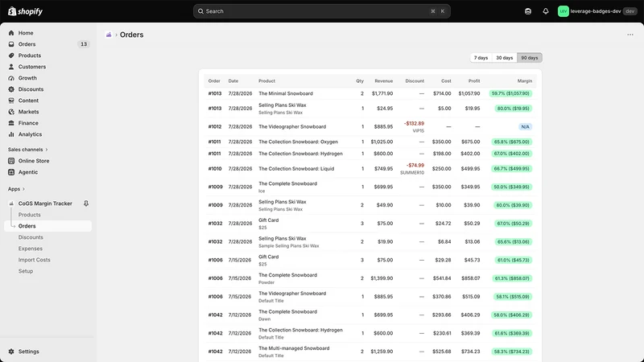Open Discounts under CoGS Margin Tracker
Screen dimensions: 644x362
pos(31,237)
